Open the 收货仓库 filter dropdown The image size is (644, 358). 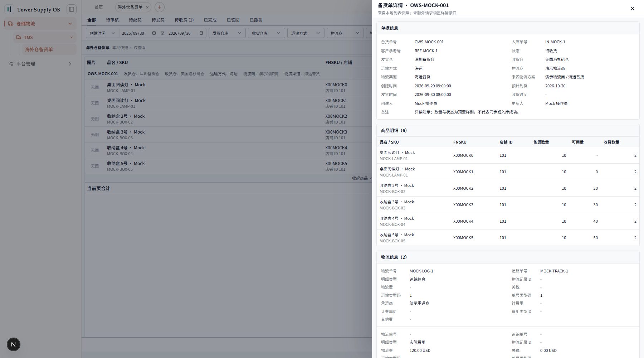point(267,33)
